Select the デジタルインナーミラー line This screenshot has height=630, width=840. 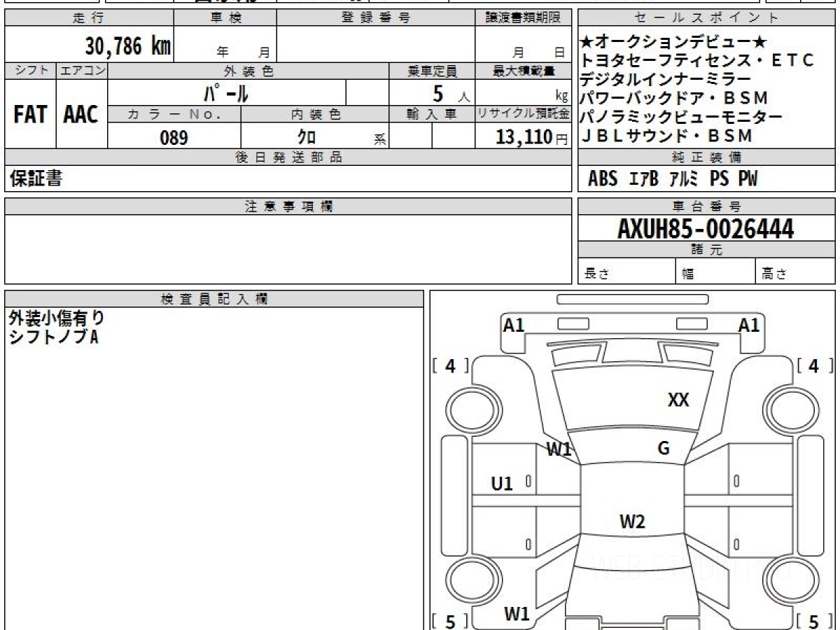(665, 80)
